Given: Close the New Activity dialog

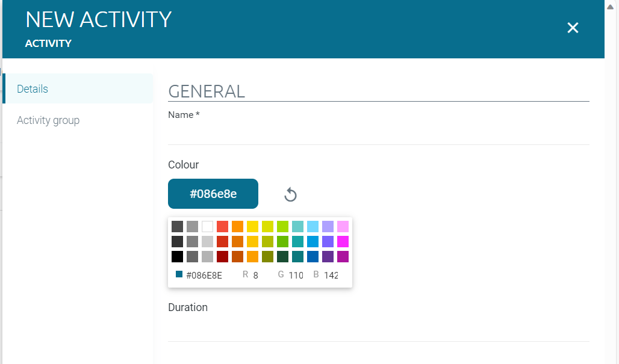Looking at the screenshot, I should pos(573,28).
